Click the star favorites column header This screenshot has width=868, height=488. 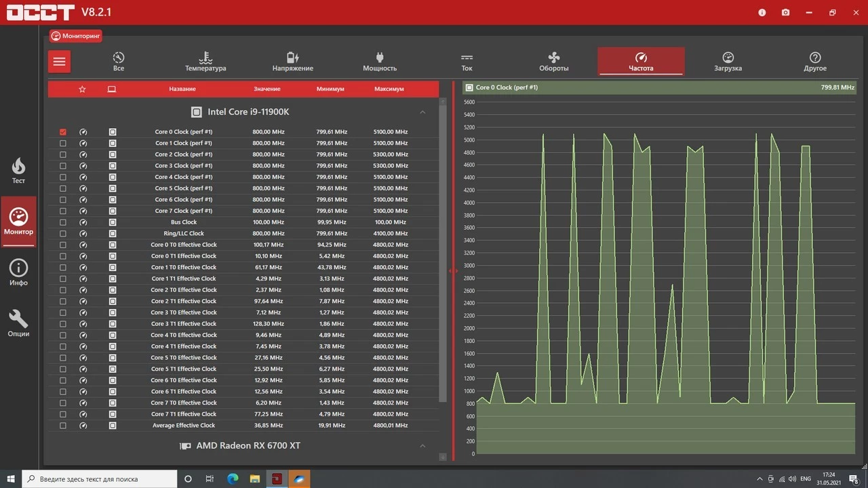point(82,89)
